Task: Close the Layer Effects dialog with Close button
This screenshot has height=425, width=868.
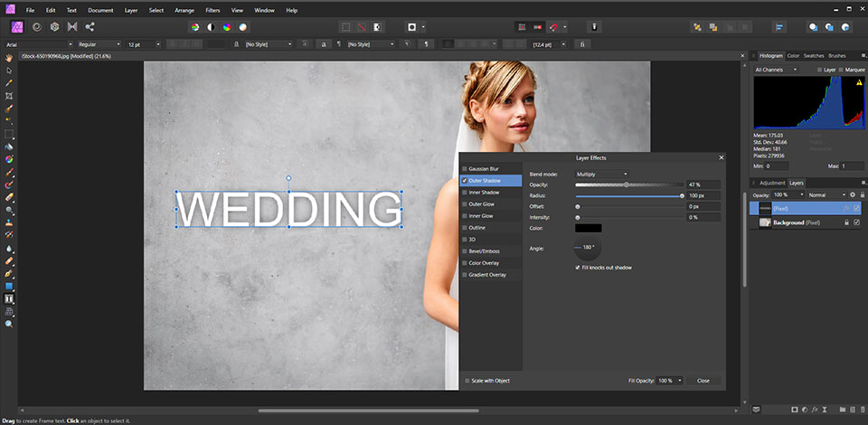Action: pos(703,381)
